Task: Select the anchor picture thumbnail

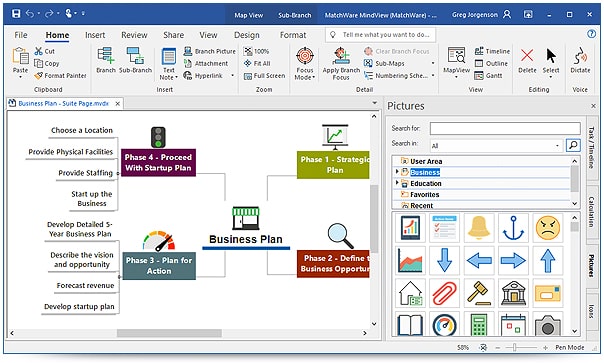Action: (x=513, y=227)
